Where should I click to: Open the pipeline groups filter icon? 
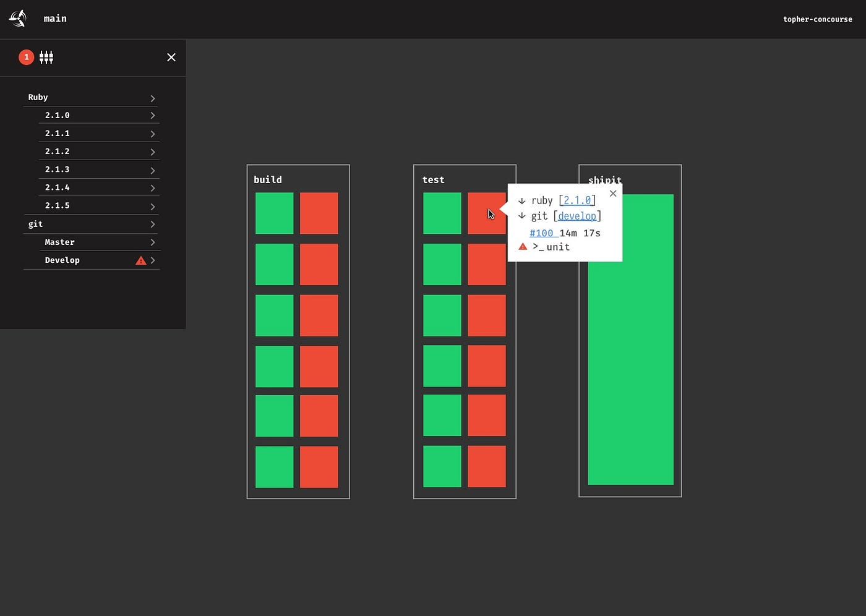(x=46, y=58)
